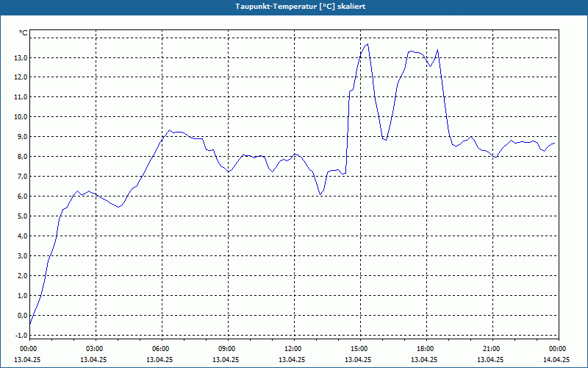The width and height of the screenshot is (588, 368).
Task: Click the 00:00 label above 14.04.25
Action: 558,349
